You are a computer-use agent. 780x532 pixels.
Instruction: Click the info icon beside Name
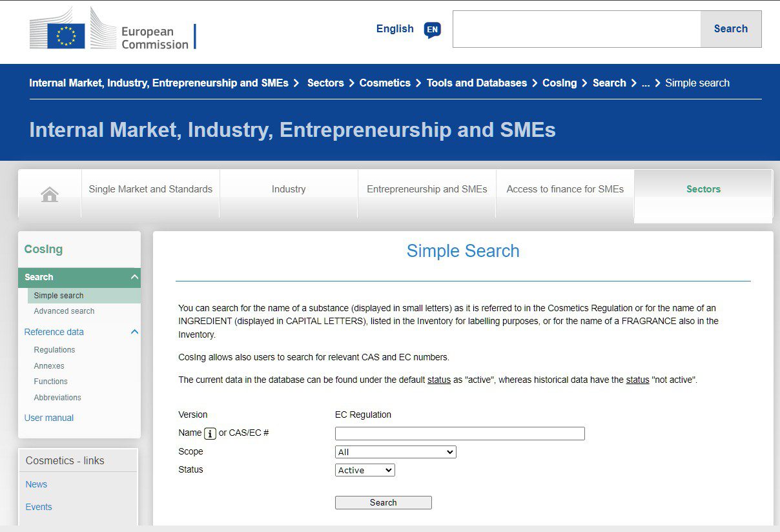tap(210, 433)
